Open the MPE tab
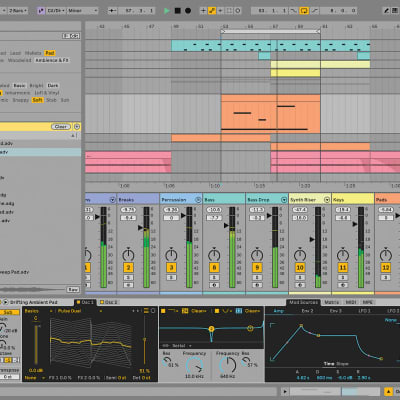 pyautogui.click(x=367, y=302)
